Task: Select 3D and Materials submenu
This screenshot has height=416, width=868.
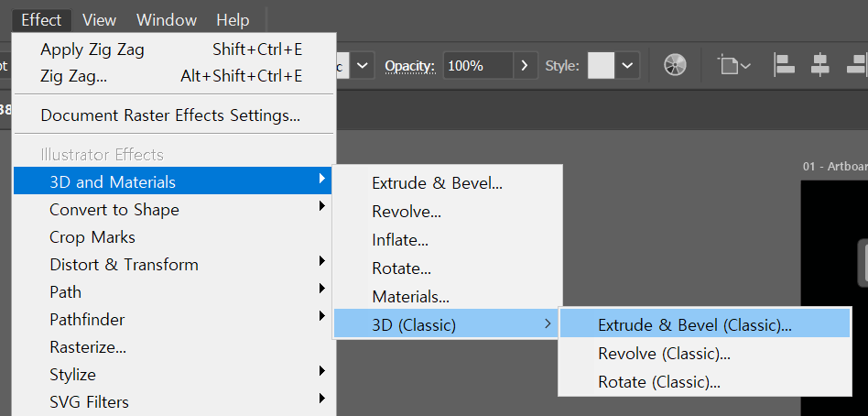Action: click(173, 181)
